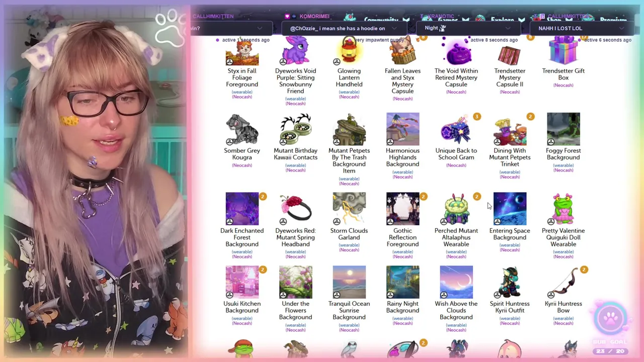Click the 'Foggy Forest Background' item name
The height and width of the screenshot is (362, 644).
click(x=563, y=154)
